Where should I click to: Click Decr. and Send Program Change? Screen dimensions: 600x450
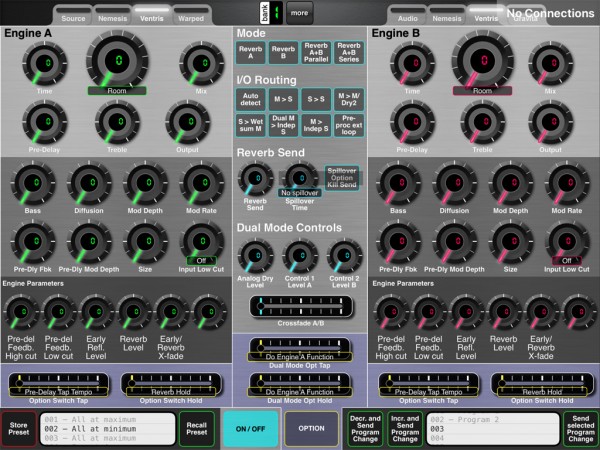(365, 429)
